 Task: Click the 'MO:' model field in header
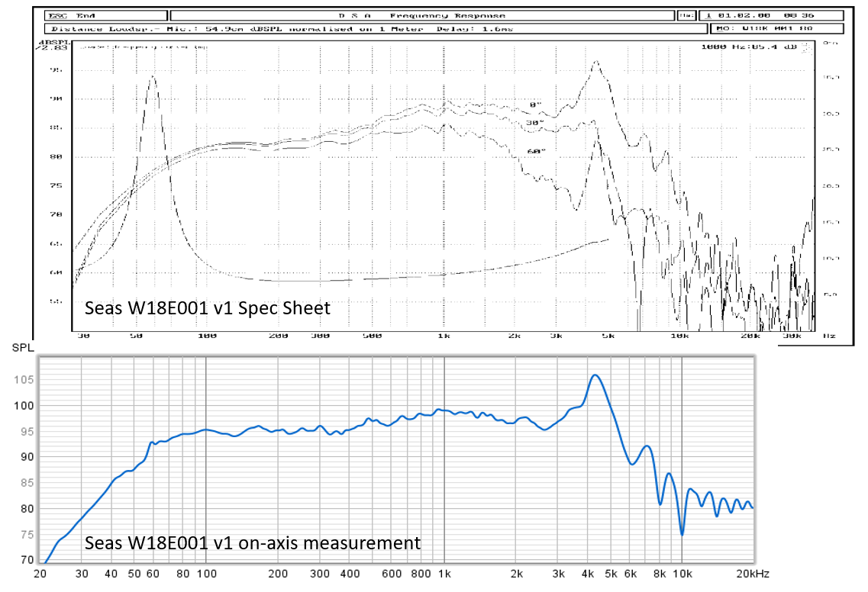click(776, 28)
